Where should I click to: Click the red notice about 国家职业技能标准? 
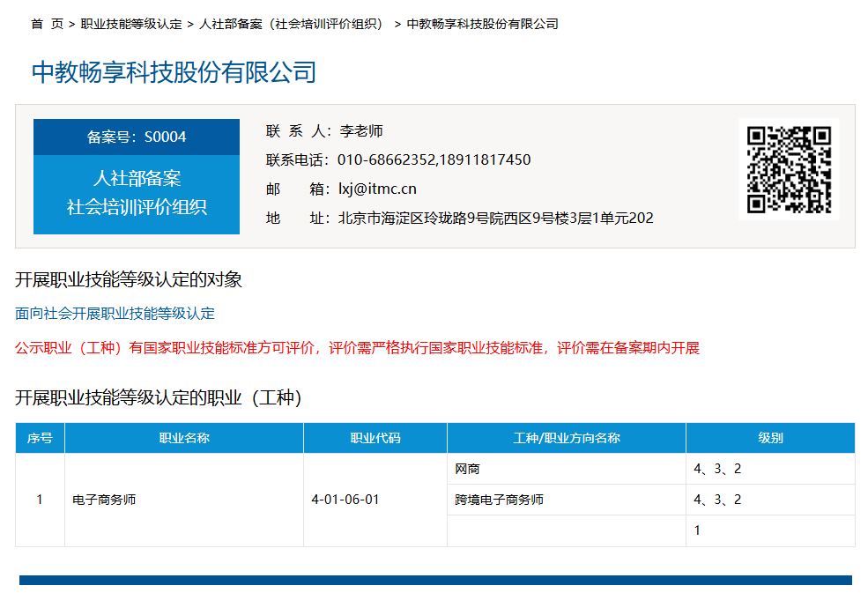tap(357, 348)
